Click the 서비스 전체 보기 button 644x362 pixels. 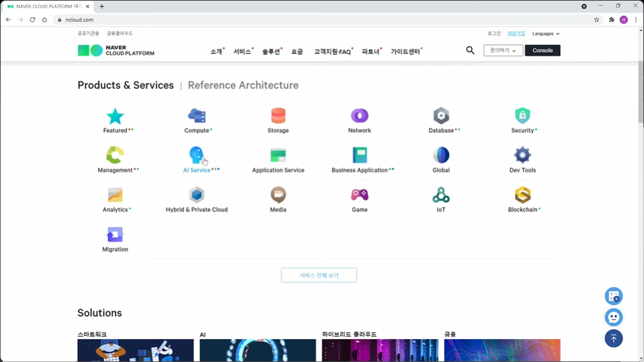(319, 275)
